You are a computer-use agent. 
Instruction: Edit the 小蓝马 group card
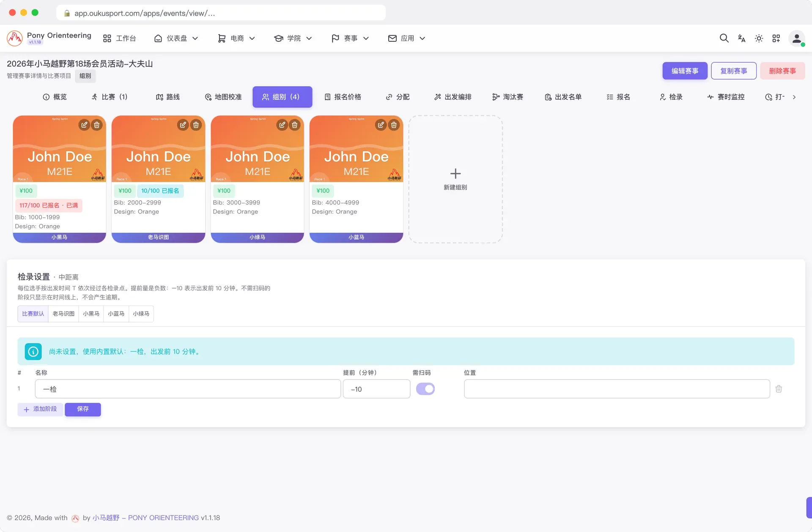(381, 125)
